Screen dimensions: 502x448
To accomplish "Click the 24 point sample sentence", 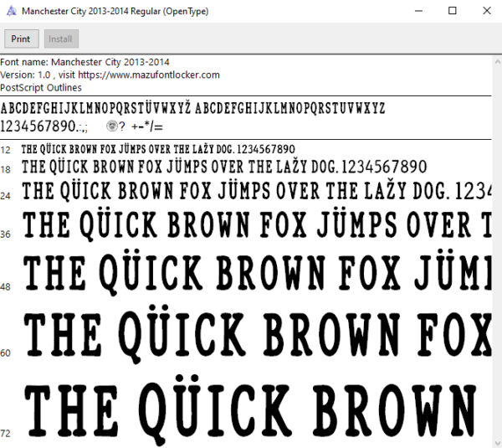I will tap(257, 191).
